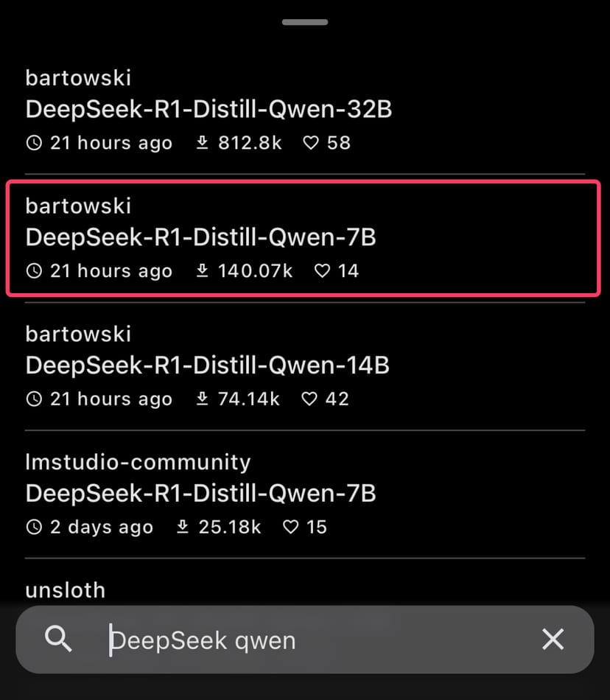The image size is (610, 700).
Task: Tap clock icon on Qwen-32B row
Action: coord(34,143)
